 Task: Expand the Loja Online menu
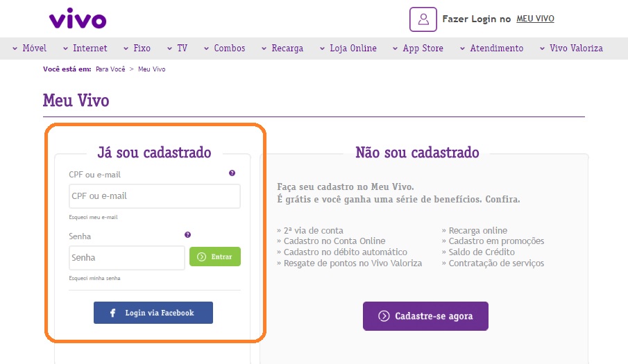coord(348,49)
